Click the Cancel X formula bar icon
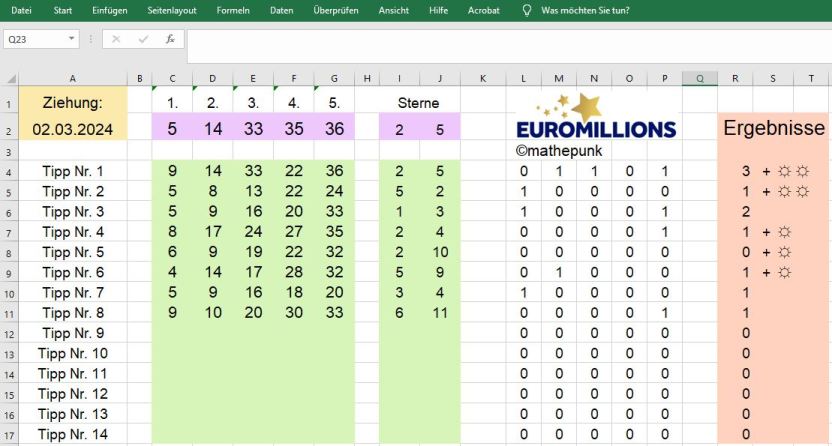 tap(116, 39)
